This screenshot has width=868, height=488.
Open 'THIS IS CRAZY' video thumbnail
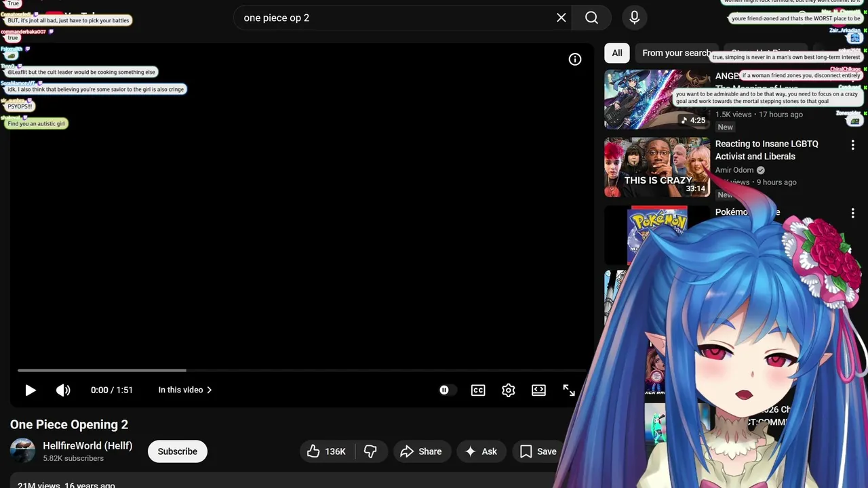coord(657,167)
